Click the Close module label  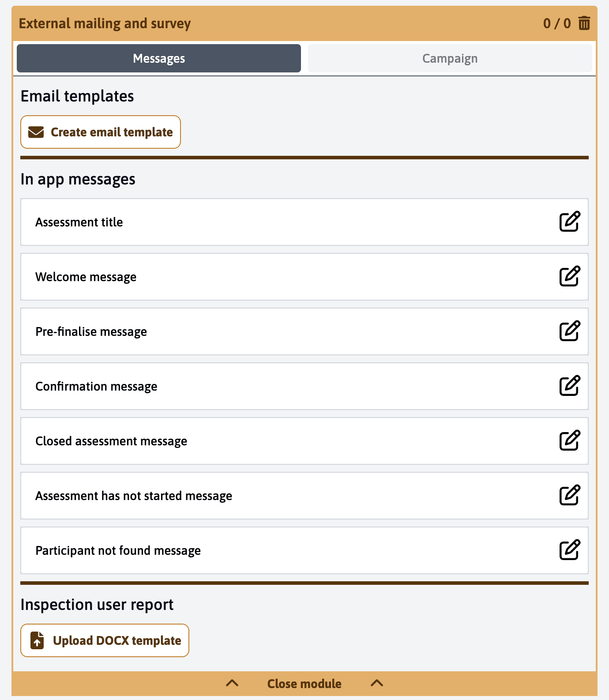[x=304, y=684]
